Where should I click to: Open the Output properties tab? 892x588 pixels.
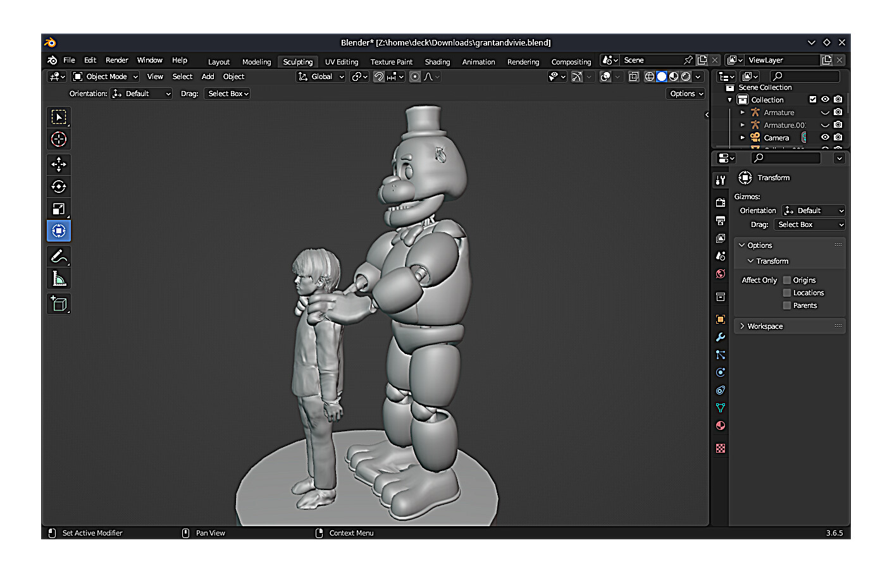tap(720, 221)
